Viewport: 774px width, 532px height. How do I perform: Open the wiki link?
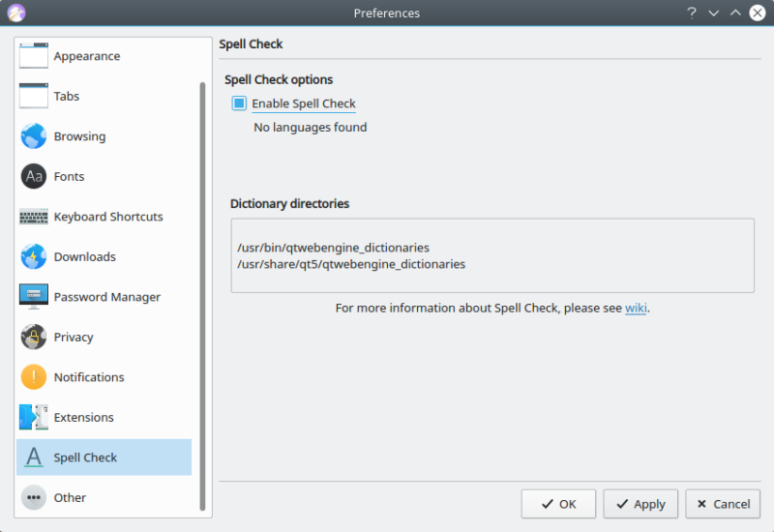[636, 309]
